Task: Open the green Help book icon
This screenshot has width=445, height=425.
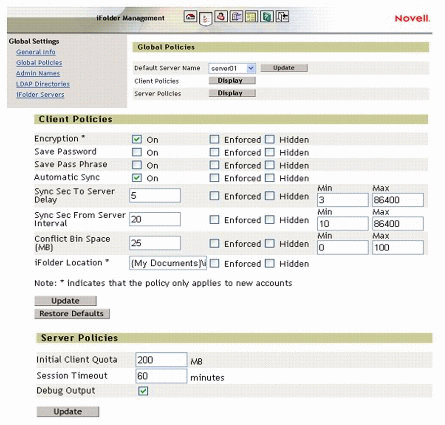Action: coord(267,16)
